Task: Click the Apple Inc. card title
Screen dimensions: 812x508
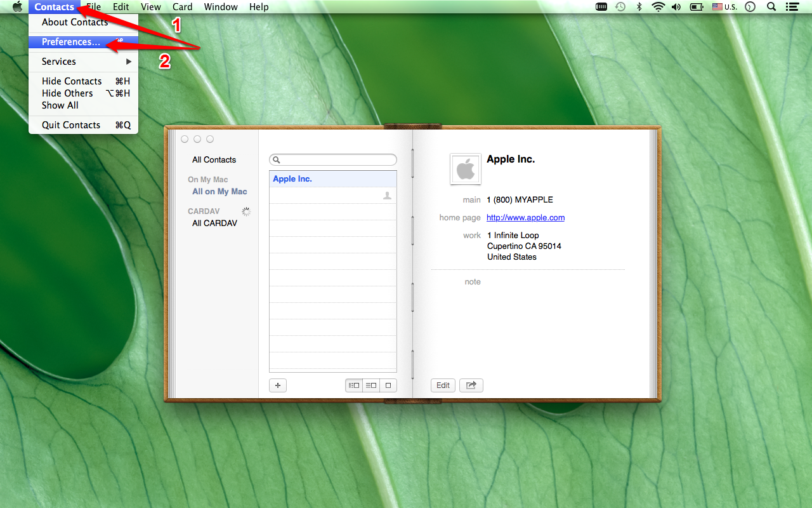Action: [511, 159]
